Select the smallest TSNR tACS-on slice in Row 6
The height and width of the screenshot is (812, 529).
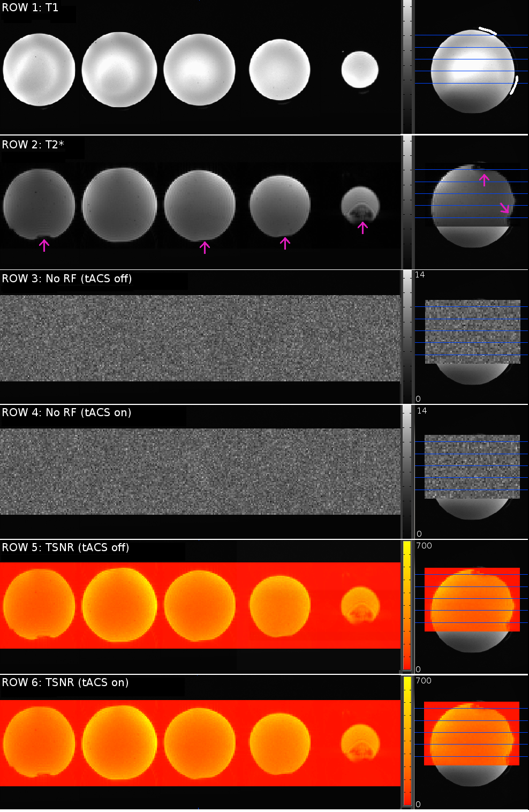(x=360, y=743)
